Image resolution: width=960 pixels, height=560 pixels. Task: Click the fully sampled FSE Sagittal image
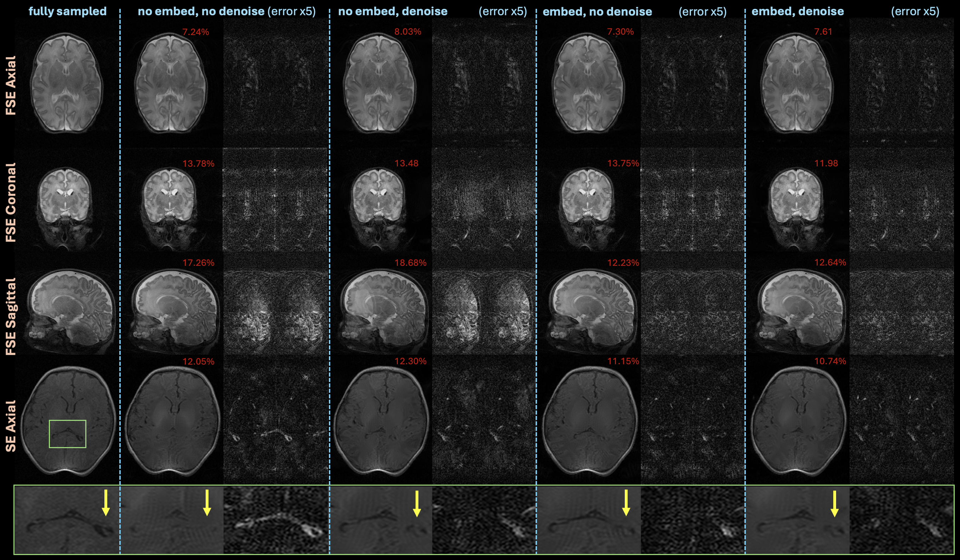[x=70, y=310]
